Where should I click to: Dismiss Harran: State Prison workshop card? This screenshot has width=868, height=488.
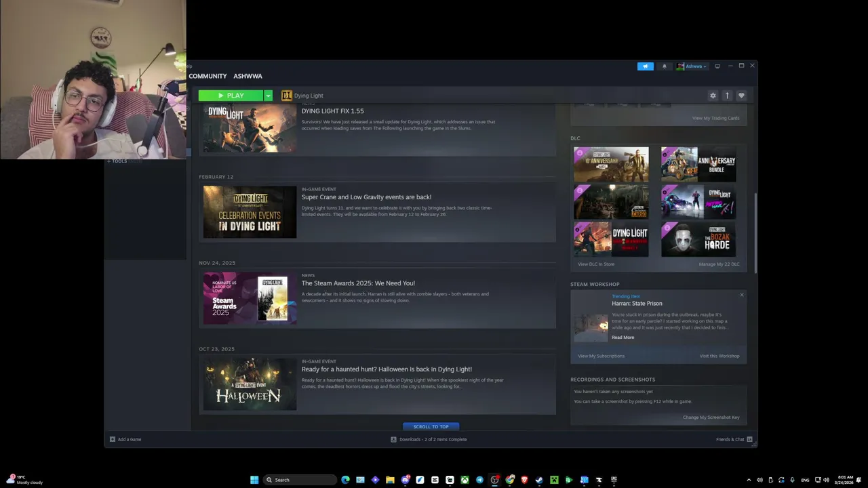tap(742, 295)
